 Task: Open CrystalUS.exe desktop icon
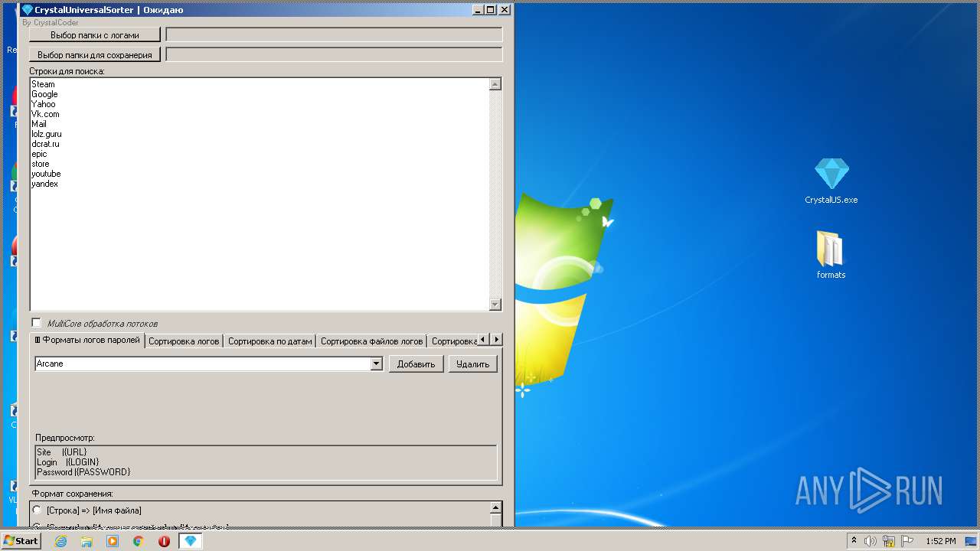coord(831,181)
